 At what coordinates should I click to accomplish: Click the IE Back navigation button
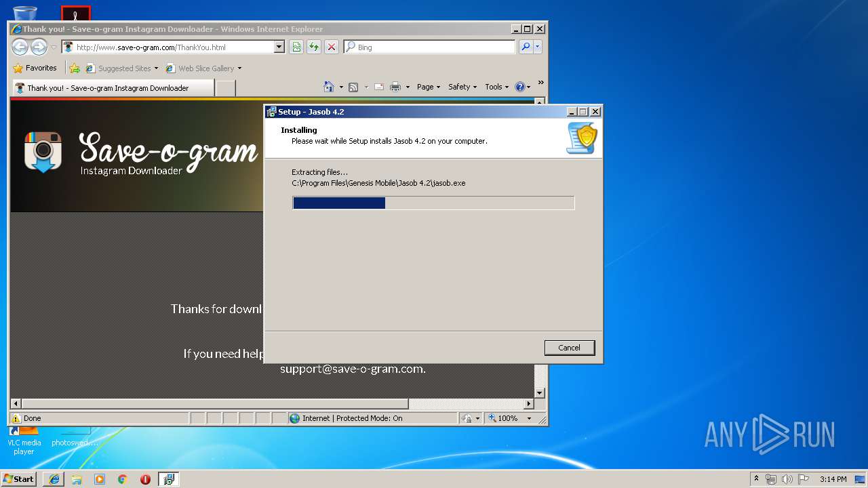click(x=20, y=47)
